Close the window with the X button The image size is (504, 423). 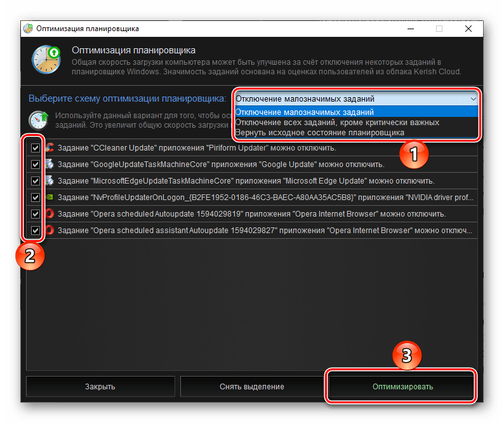pyautogui.click(x=468, y=29)
